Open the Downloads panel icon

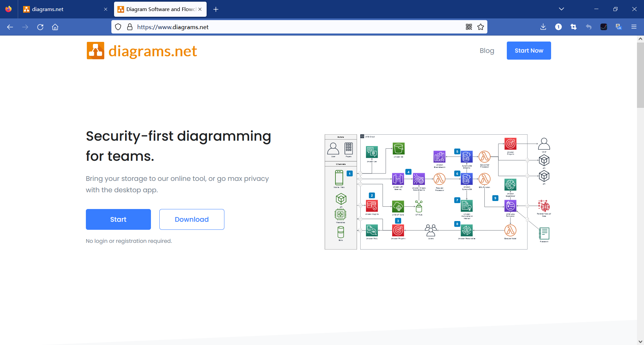tap(543, 27)
